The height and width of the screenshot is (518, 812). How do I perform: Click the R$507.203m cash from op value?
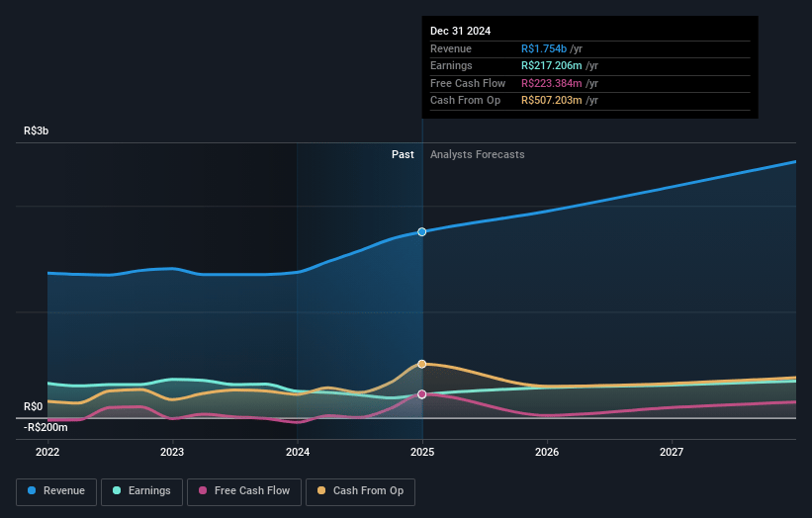pyautogui.click(x=552, y=101)
